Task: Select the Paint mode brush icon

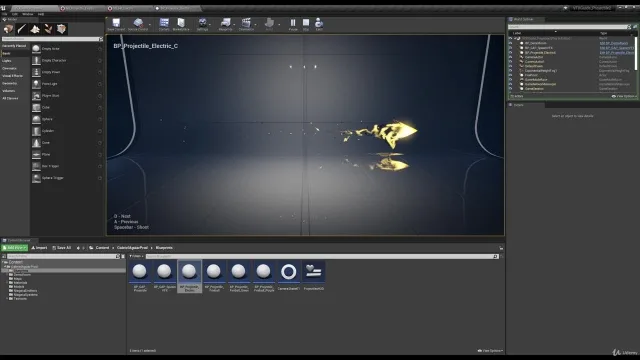Action: pyautogui.click(x=22, y=29)
